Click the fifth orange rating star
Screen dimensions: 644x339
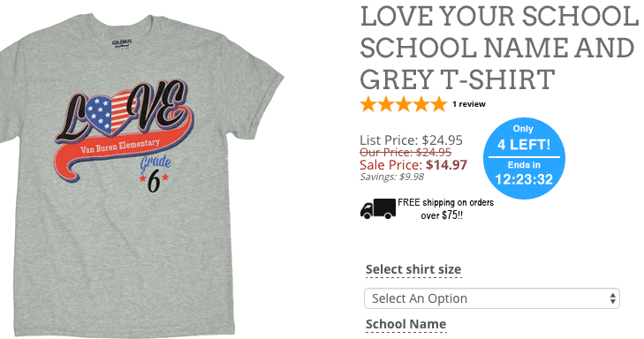pyautogui.click(x=439, y=104)
